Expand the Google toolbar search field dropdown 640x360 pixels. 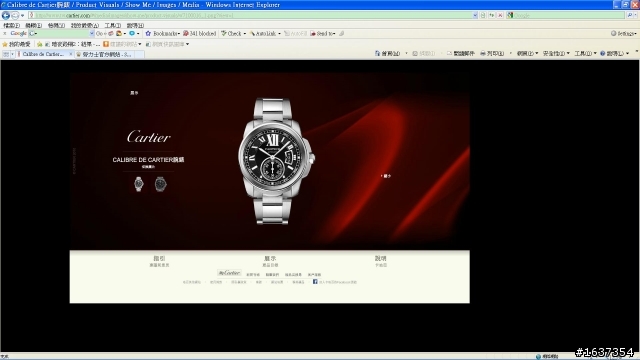pos(91,33)
